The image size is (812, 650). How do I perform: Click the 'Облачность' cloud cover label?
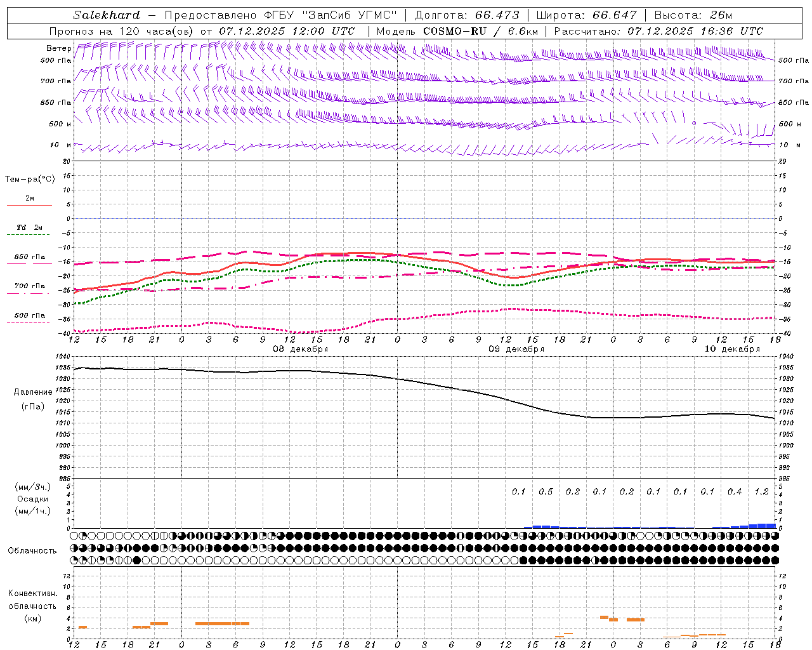click(32, 550)
